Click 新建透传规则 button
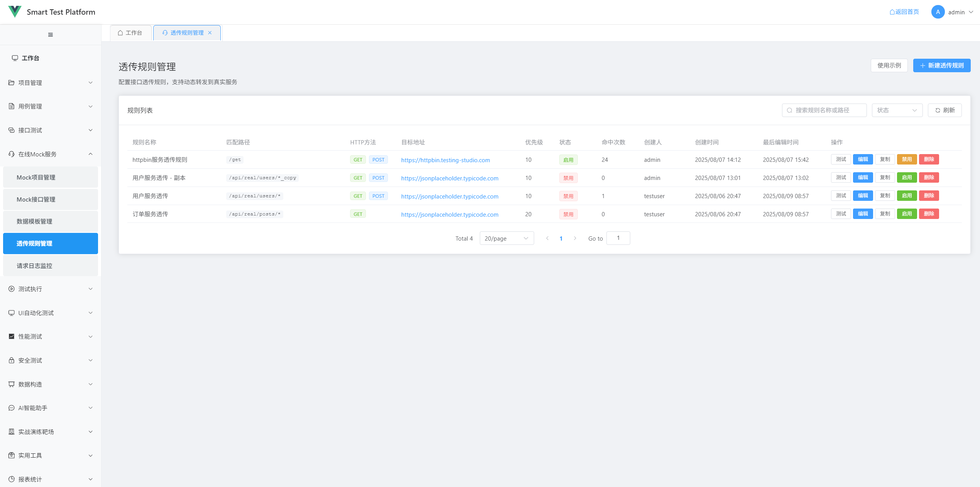The width and height of the screenshot is (980, 487). click(941, 66)
